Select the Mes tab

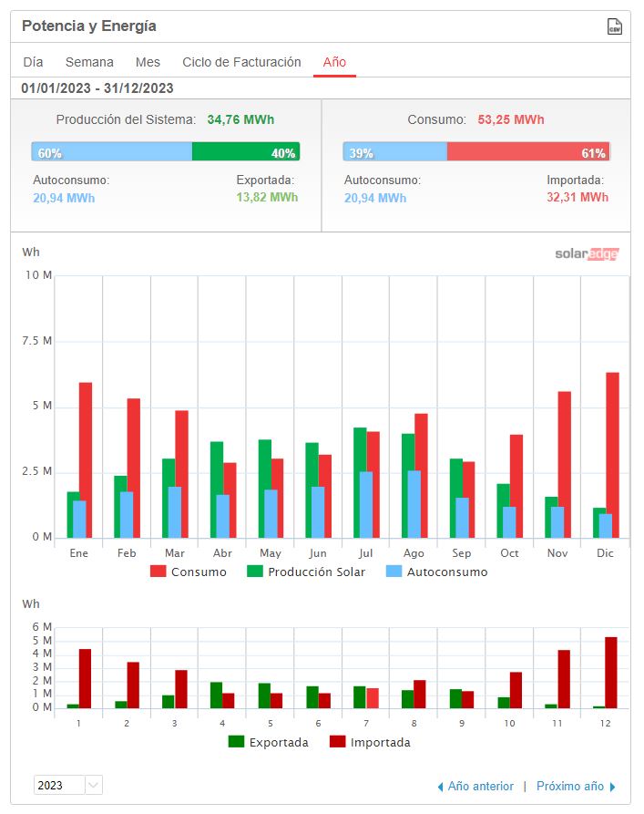[148, 62]
